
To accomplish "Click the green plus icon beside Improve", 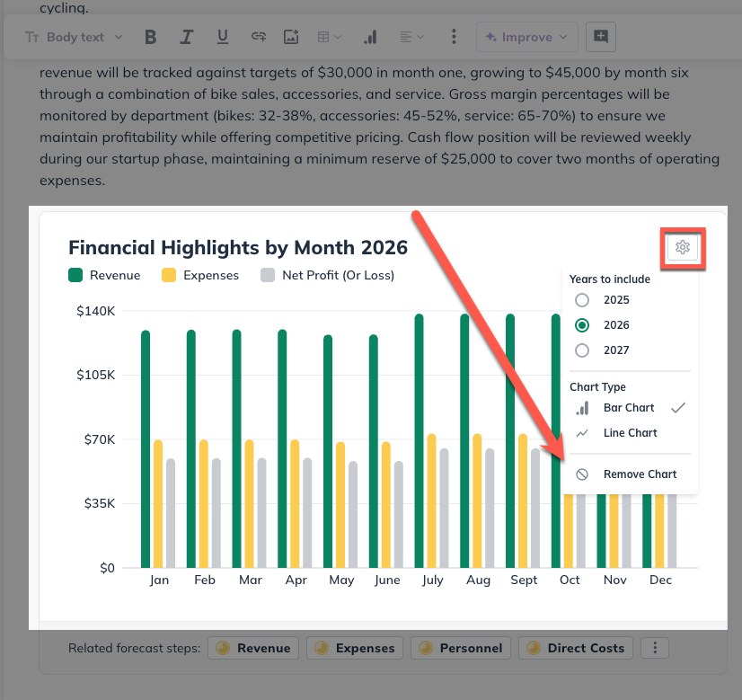I will 600,37.
